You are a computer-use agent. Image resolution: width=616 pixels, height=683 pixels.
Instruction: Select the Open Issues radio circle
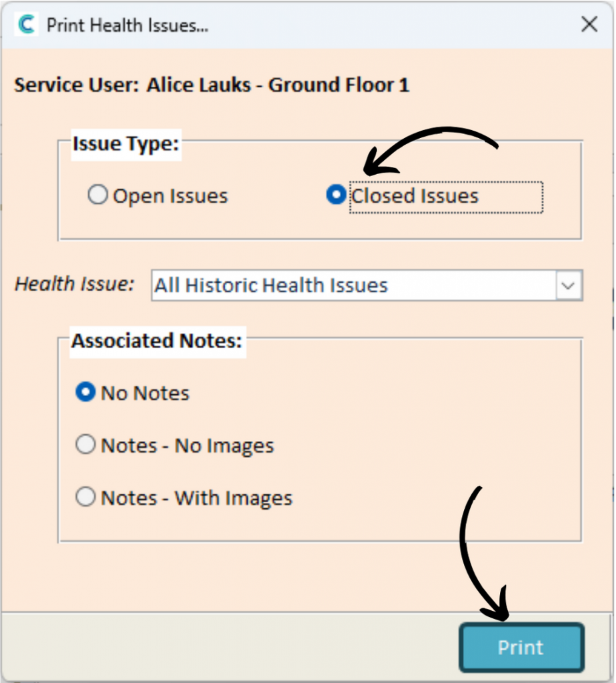click(x=98, y=195)
